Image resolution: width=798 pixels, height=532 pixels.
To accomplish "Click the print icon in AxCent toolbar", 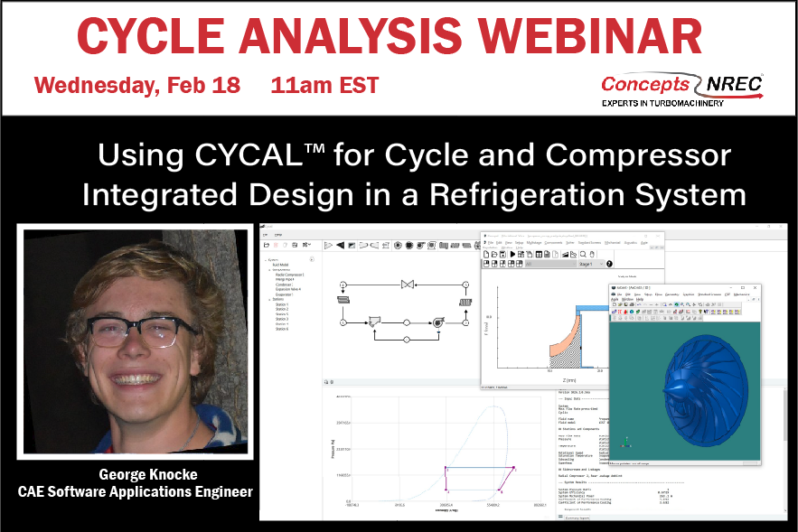I will [632, 304].
